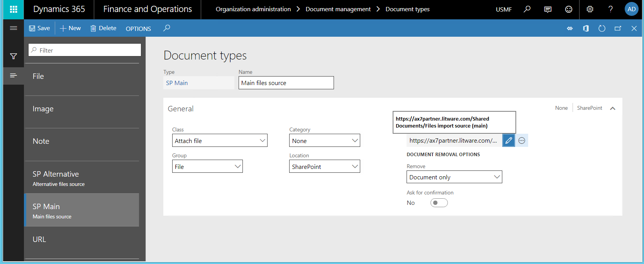Click the pencil edit icon beside URL
The height and width of the screenshot is (264, 644).
click(508, 140)
